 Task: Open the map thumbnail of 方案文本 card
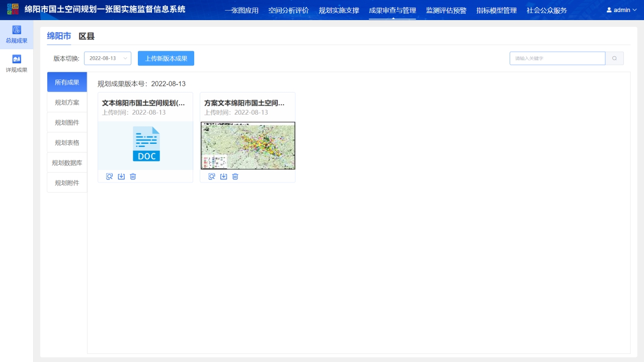(x=248, y=146)
